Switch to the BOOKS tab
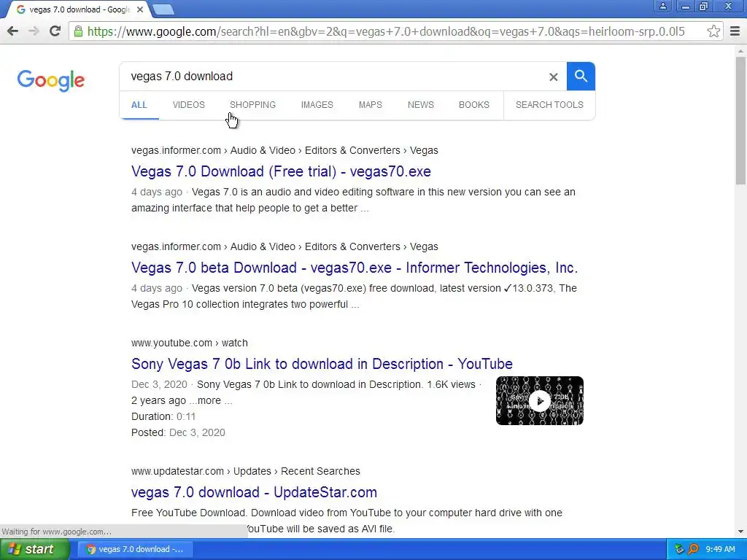The image size is (747, 560). pos(474,105)
